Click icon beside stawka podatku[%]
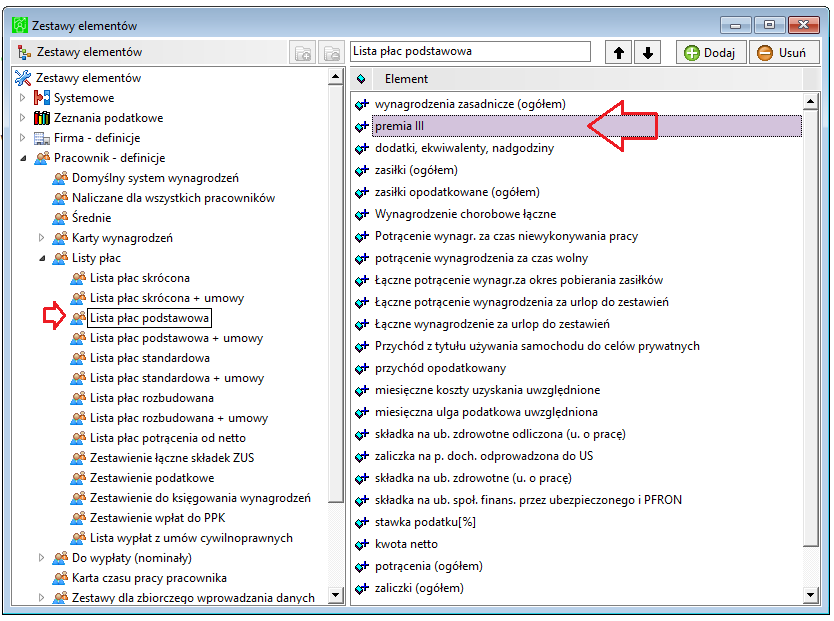Viewport: 834px width, 621px height. click(x=362, y=522)
